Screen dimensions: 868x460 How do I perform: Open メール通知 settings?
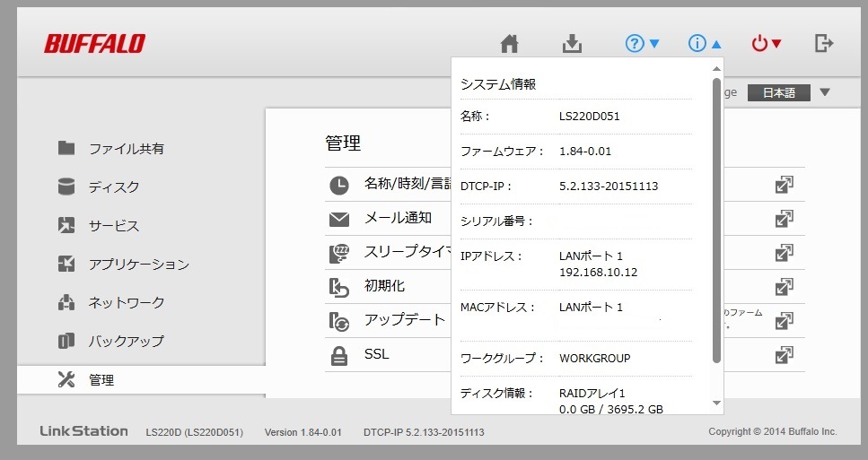(x=398, y=218)
